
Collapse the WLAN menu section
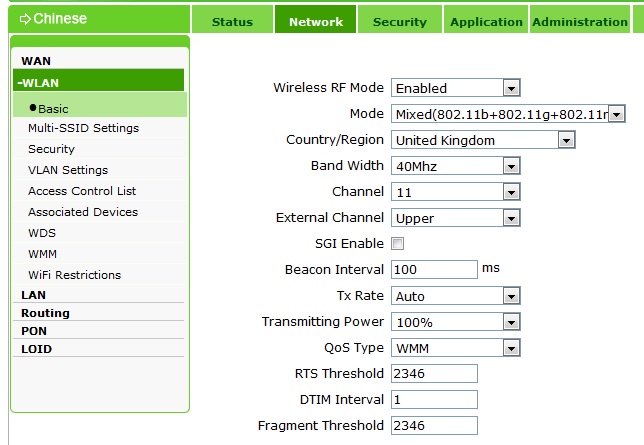[45, 83]
